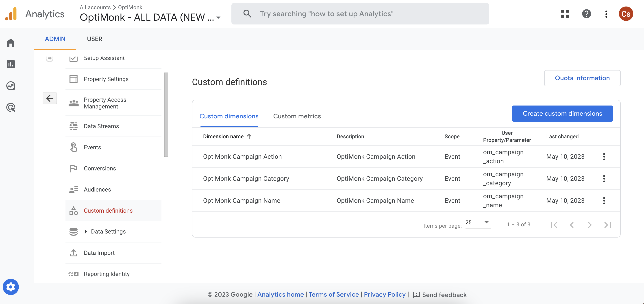The image size is (644, 304).
Task: Open Data Streams menu item
Action: [x=113, y=126]
